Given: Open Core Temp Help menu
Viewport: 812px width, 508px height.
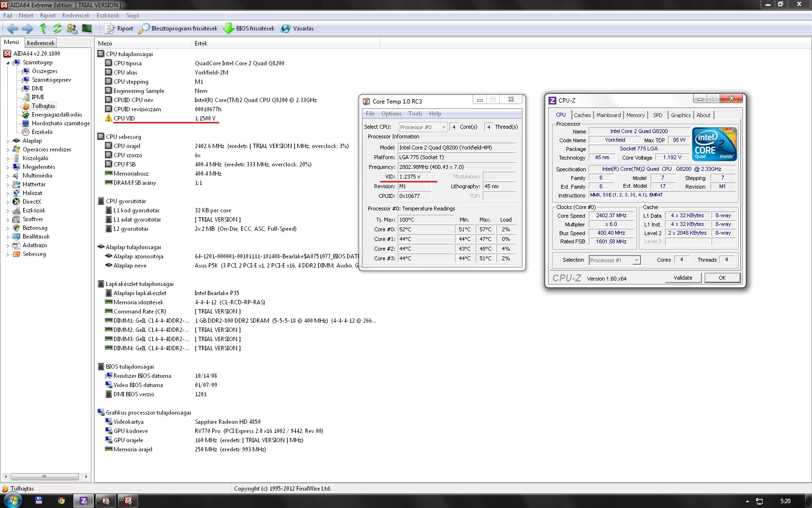Looking at the screenshot, I should pyautogui.click(x=435, y=114).
